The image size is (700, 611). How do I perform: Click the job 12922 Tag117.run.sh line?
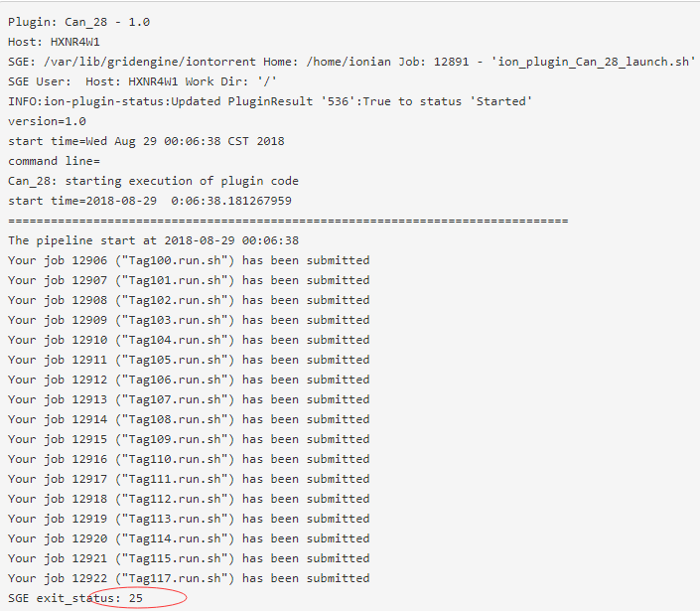click(189, 578)
